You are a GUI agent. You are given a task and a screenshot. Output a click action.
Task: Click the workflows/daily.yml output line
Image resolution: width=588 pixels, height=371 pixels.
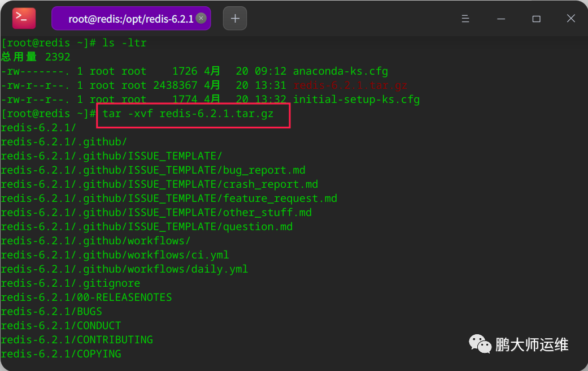pyautogui.click(x=124, y=269)
